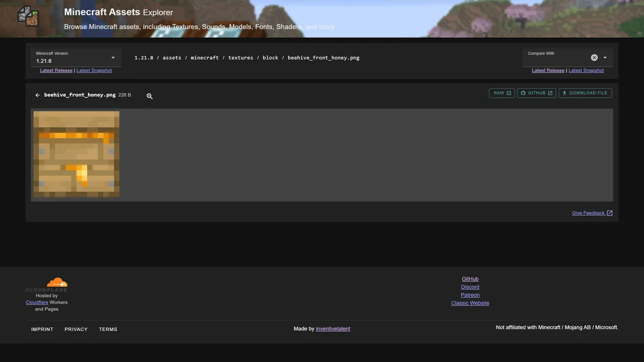The image size is (644, 362).
Task: Open the Privacy page
Action: pos(76,329)
